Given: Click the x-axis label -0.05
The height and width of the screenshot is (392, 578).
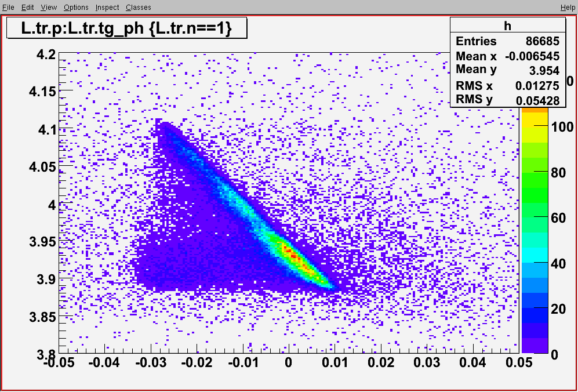Looking at the screenshot, I should (59, 363).
